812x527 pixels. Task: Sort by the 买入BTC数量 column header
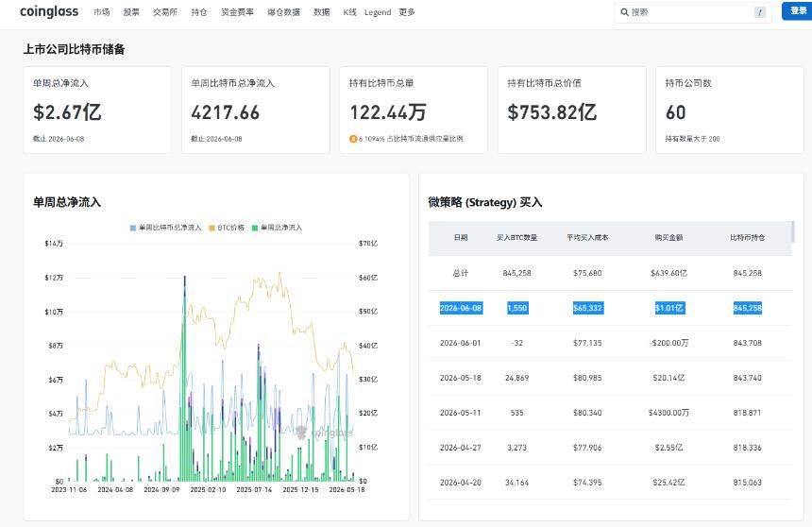(x=516, y=237)
